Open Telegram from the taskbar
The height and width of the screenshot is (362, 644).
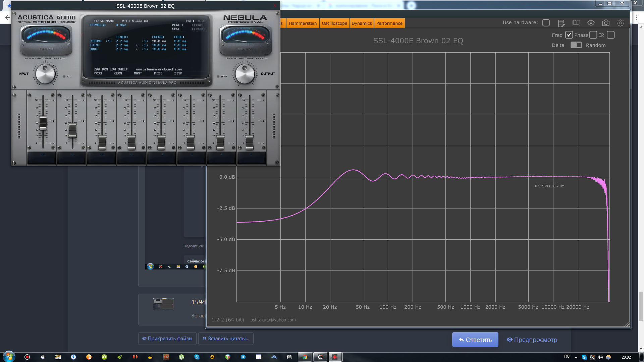click(243, 357)
